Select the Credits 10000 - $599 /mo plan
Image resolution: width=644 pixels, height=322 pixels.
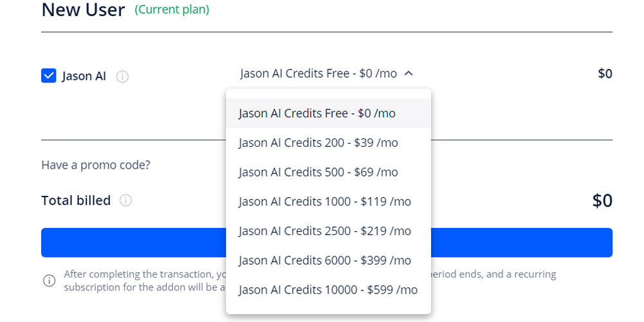point(327,290)
